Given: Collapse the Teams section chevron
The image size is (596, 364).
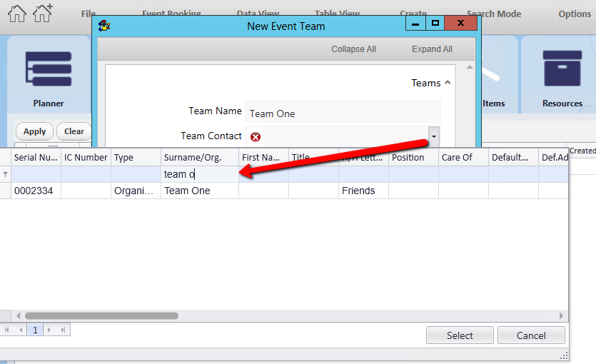Looking at the screenshot, I should pos(448,83).
